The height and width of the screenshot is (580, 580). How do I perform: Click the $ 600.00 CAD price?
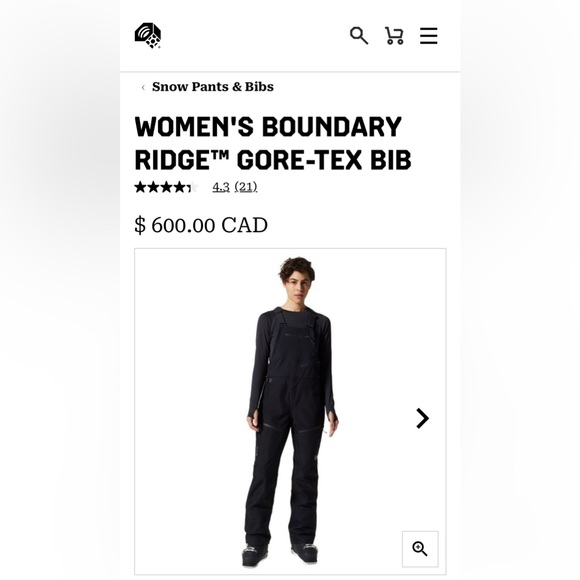point(201,225)
